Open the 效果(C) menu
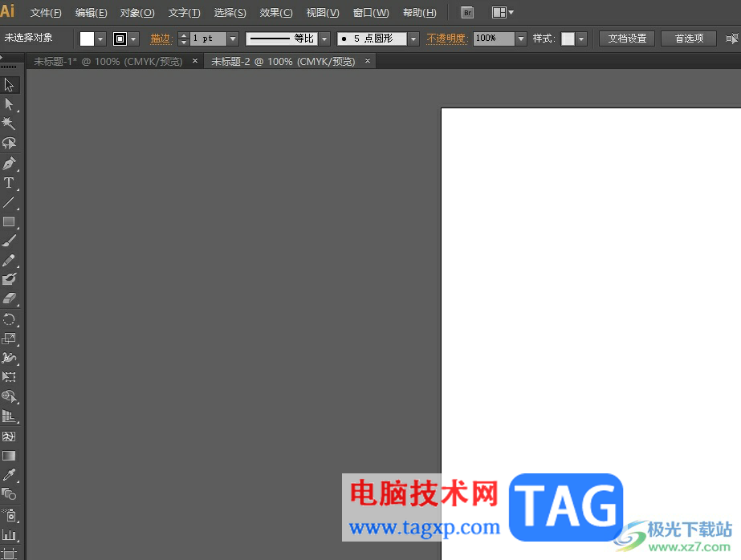Image resolution: width=741 pixels, height=560 pixels. click(x=276, y=13)
